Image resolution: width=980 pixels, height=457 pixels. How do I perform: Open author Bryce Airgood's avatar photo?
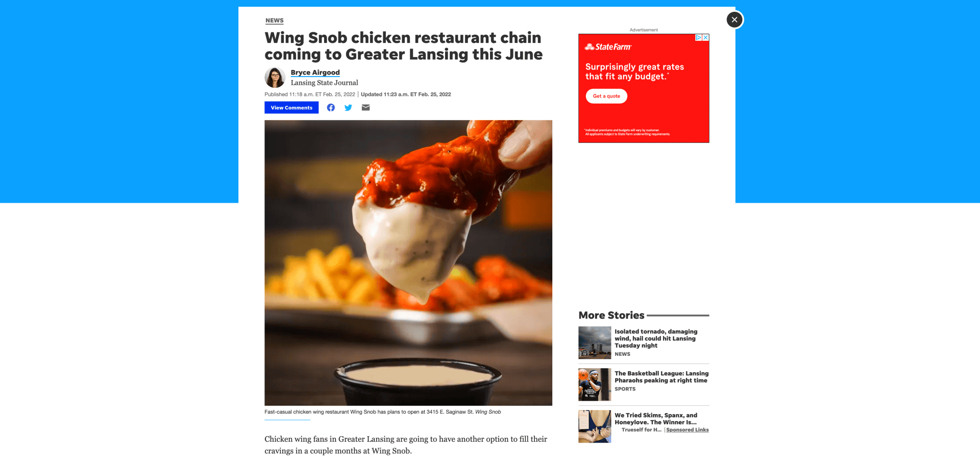tap(275, 78)
